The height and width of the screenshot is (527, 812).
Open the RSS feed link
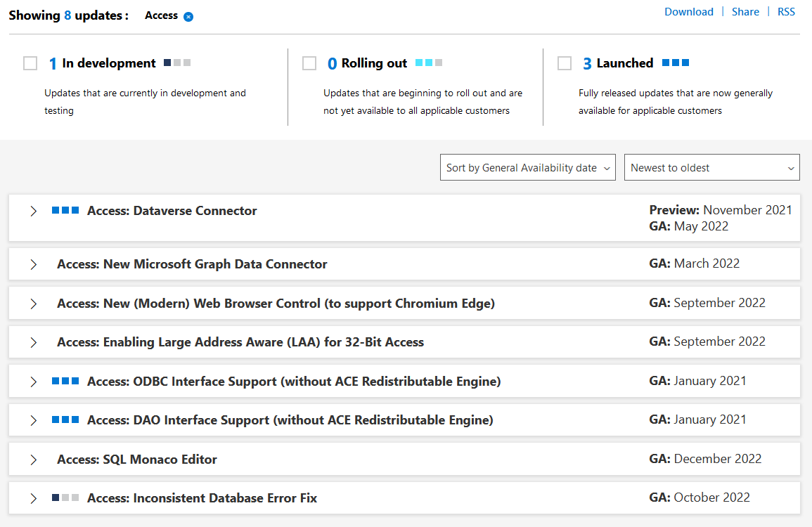point(786,12)
